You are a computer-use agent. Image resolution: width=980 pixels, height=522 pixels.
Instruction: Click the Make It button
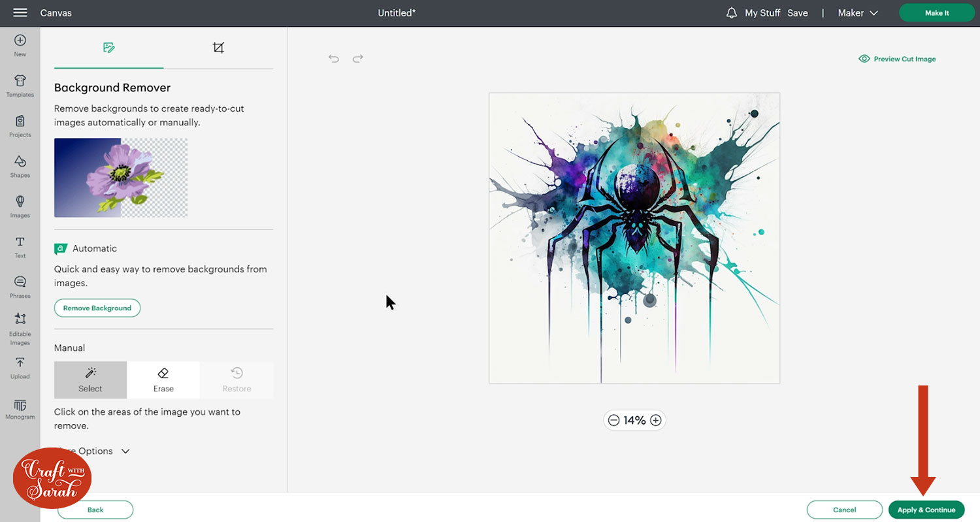[937, 13]
